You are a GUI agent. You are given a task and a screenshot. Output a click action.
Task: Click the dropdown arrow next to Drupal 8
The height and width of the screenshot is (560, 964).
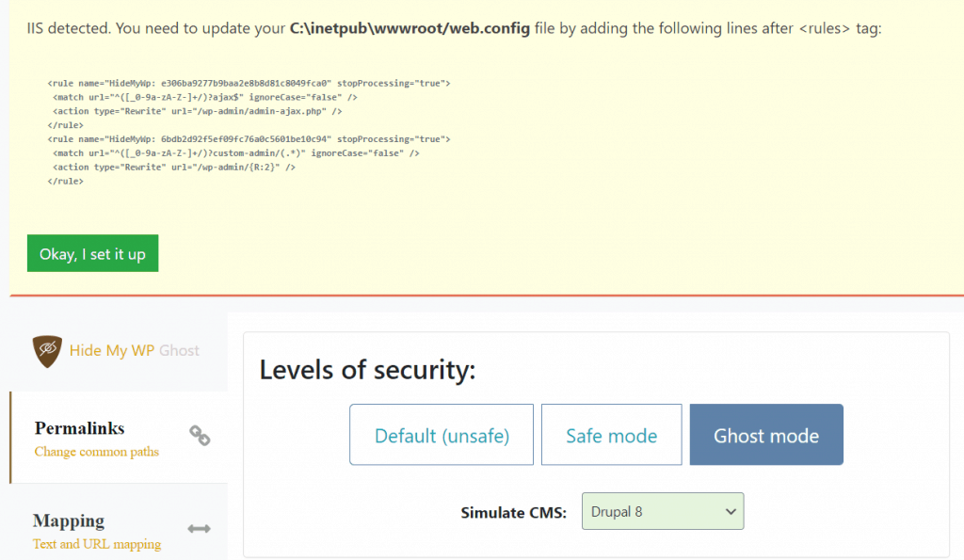click(x=731, y=511)
